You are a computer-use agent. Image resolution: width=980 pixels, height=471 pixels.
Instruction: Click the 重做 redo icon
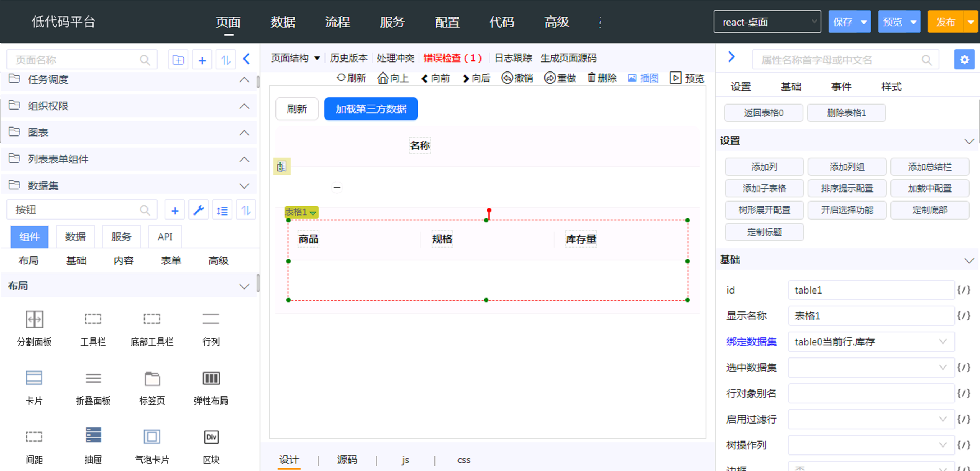coord(550,78)
